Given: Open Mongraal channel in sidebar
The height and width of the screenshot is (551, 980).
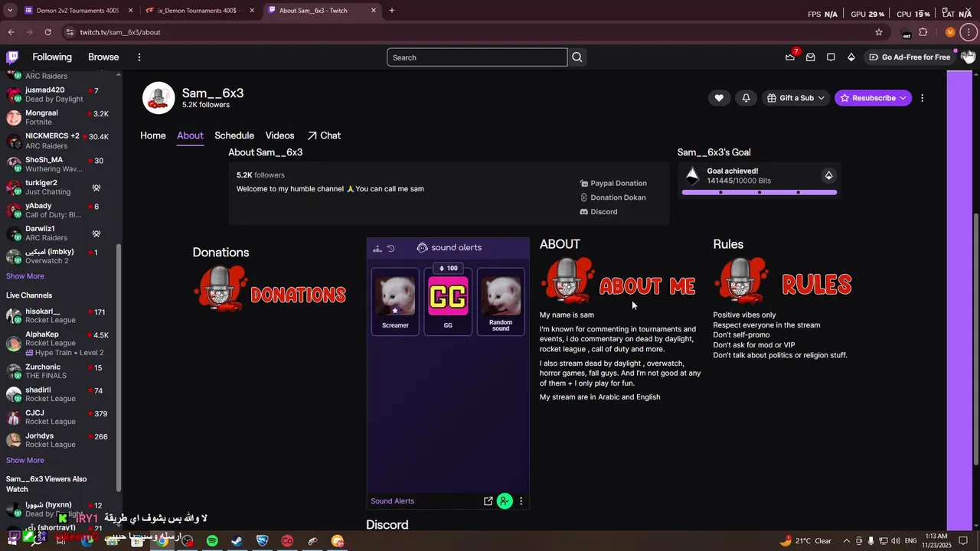Looking at the screenshot, I should click(x=60, y=117).
